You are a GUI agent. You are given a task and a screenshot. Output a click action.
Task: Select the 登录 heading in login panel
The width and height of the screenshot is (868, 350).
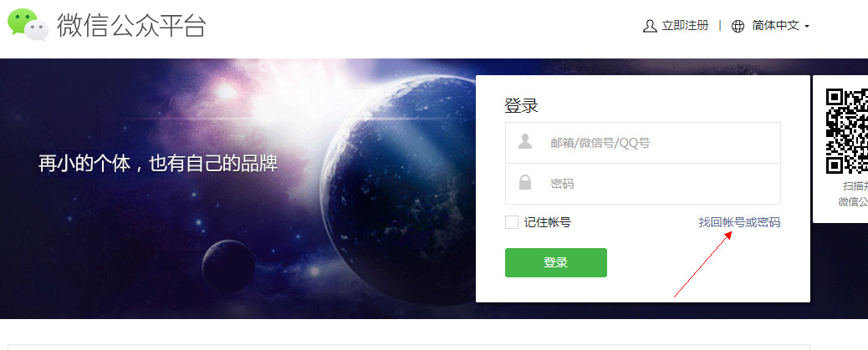click(x=521, y=105)
